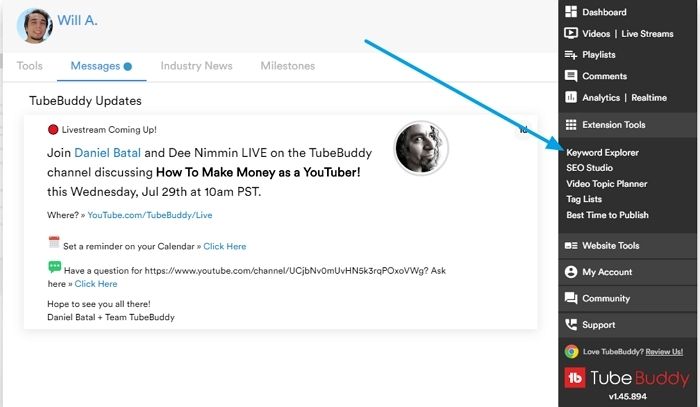
Task: Expand the Community section
Action: (x=627, y=298)
